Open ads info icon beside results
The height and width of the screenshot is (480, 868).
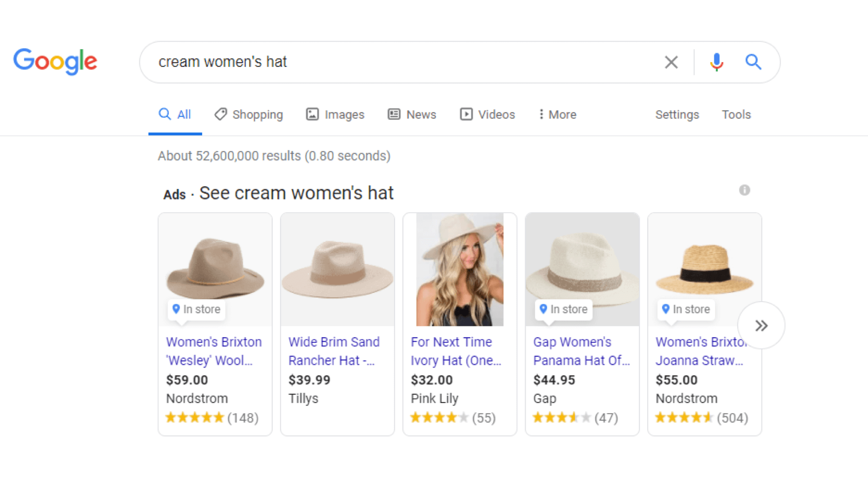pyautogui.click(x=744, y=190)
